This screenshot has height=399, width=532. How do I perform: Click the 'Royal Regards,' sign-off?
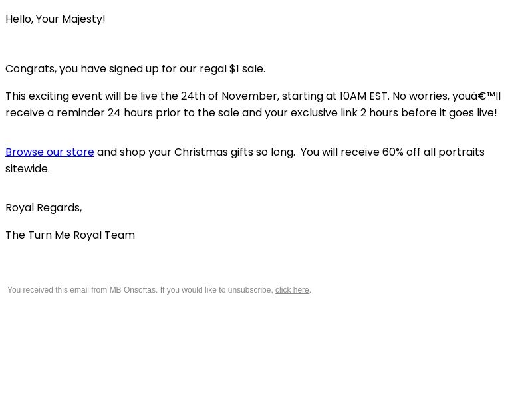coord(44,208)
